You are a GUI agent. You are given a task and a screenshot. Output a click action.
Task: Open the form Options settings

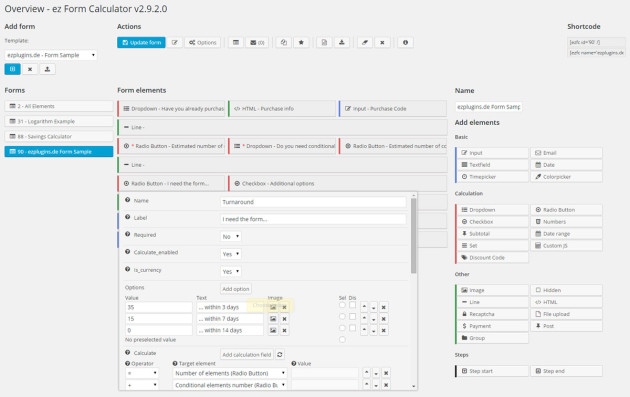[x=203, y=43]
